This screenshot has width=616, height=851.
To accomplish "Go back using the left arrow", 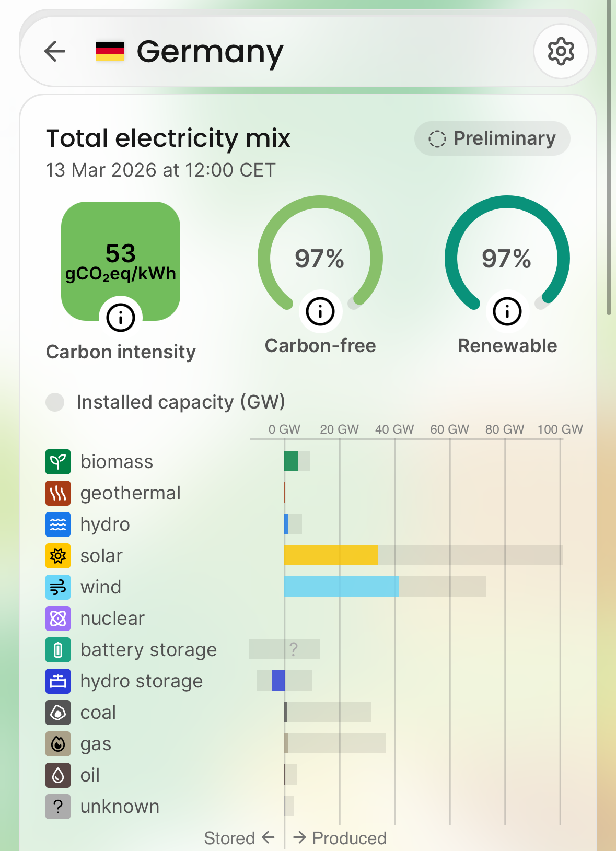I will point(55,51).
